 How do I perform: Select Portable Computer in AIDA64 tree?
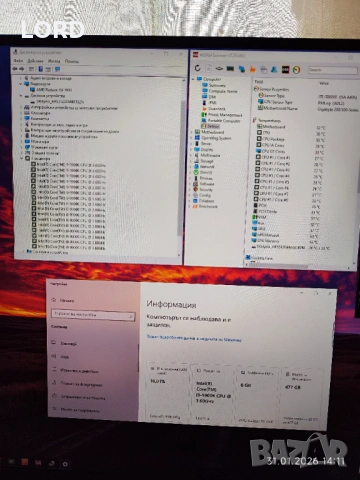224,121
